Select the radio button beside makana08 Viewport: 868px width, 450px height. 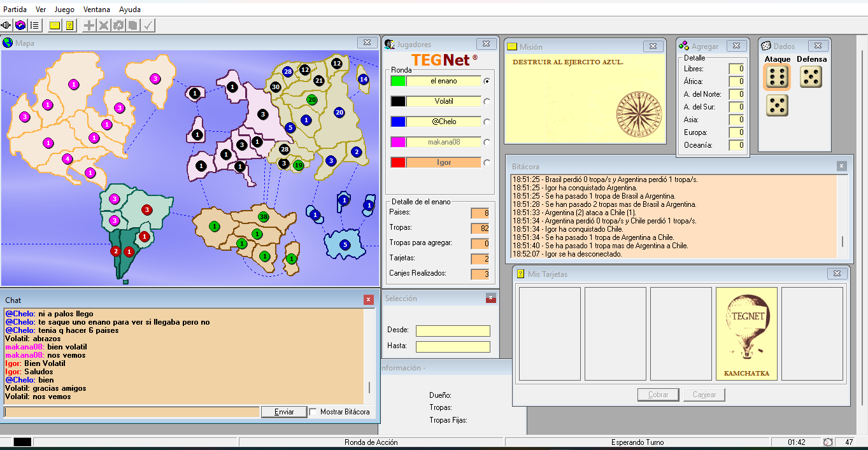[487, 142]
